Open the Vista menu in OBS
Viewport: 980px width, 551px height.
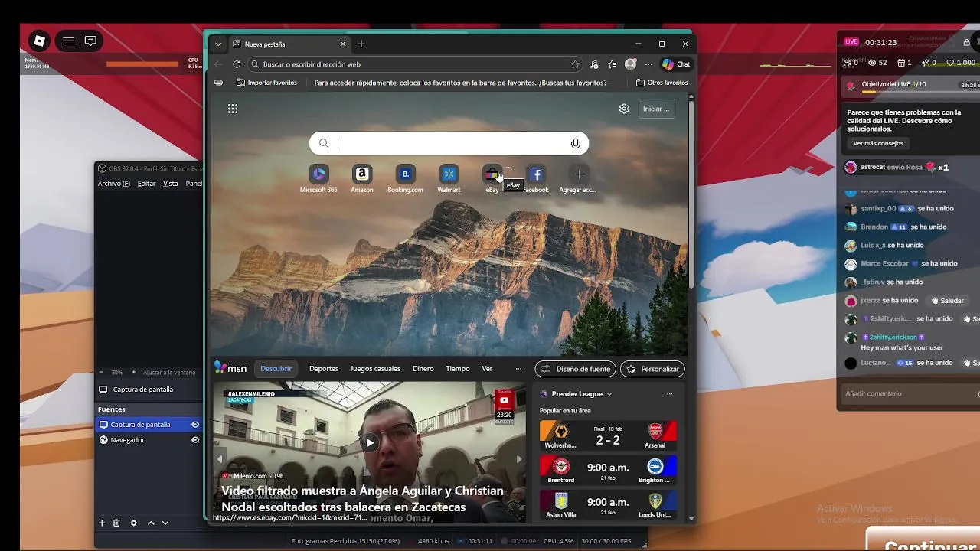(170, 184)
